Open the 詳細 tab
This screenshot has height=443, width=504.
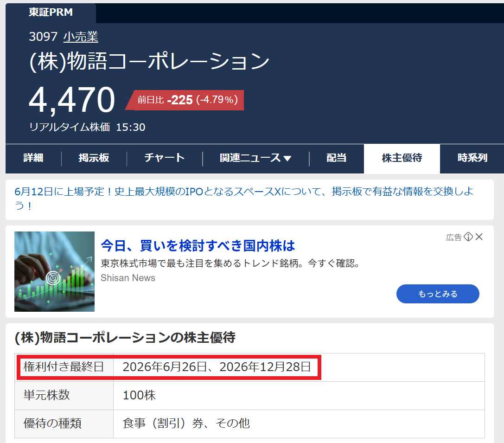[33, 158]
